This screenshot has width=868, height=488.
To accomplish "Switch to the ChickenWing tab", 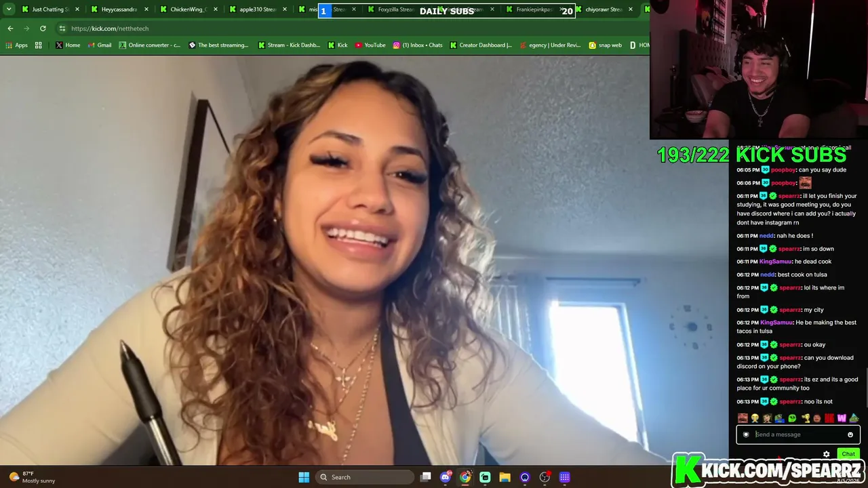I will (x=190, y=9).
